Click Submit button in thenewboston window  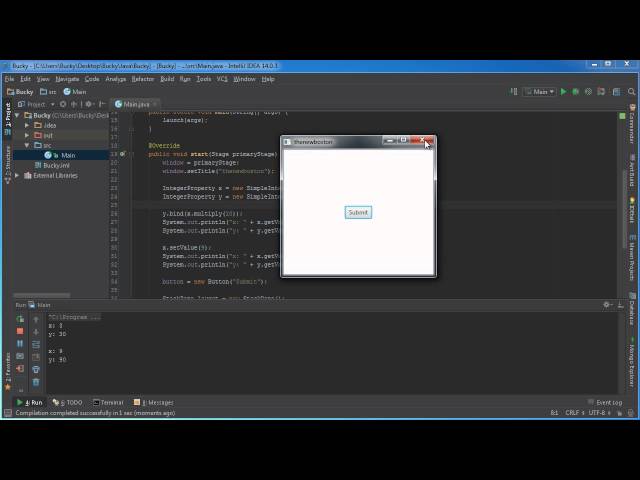click(x=358, y=213)
